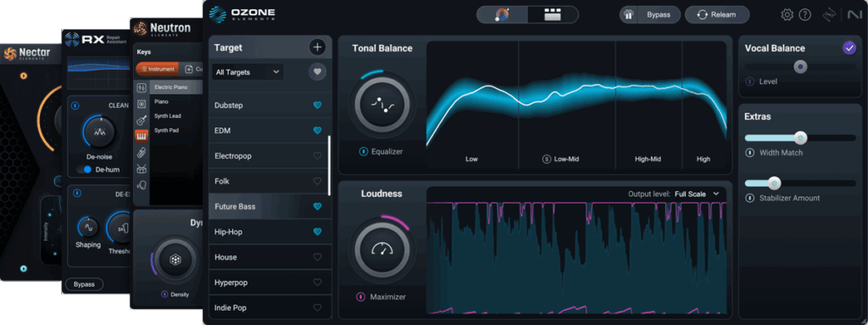Image resolution: width=868 pixels, height=325 pixels.
Task: Select the House target
Action: [270, 257]
